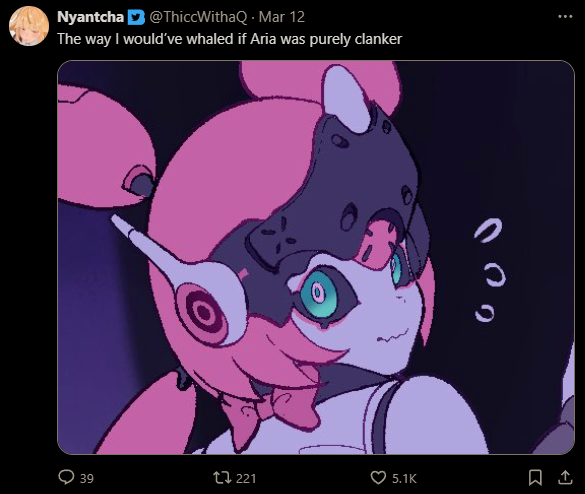Open the Nyantcha display name link

pyautogui.click(x=90, y=17)
